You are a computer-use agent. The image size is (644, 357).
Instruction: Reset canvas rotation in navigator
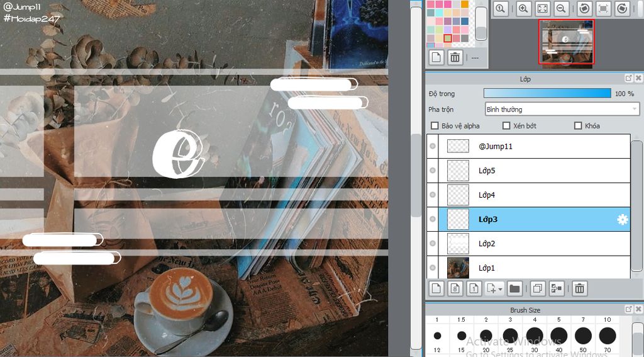click(603, 9)
